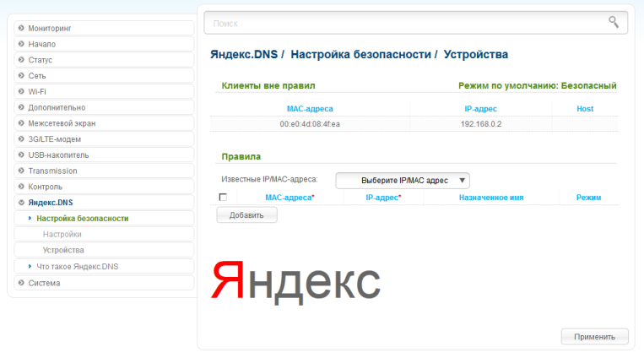This screenshot has width=644, height=358.
Task: Open the Начало menu section
Action: pyautogui.click(x=104, y=44)
